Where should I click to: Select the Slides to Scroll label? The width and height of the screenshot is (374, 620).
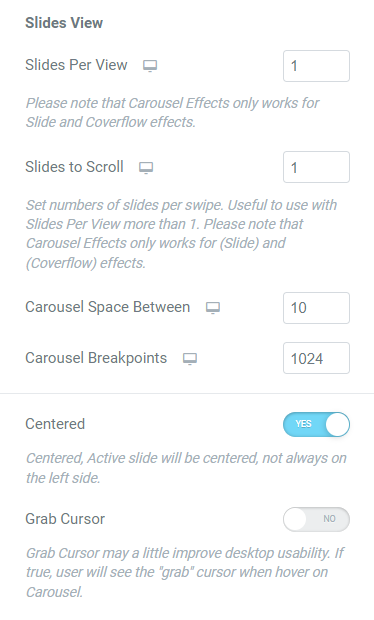pos(74,167)
